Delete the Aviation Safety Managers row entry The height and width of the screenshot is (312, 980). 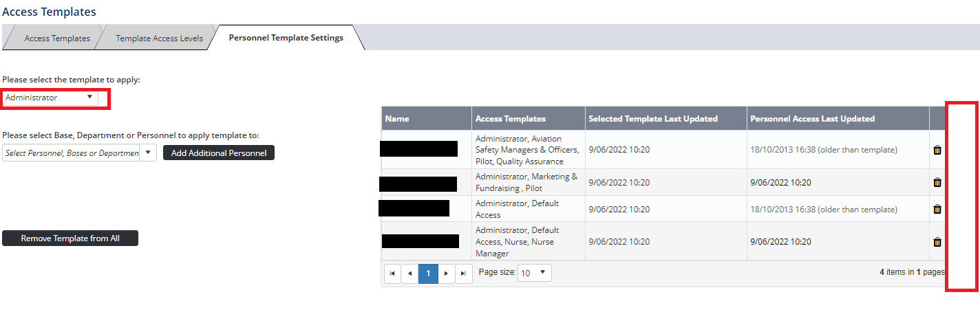(937, 150)
